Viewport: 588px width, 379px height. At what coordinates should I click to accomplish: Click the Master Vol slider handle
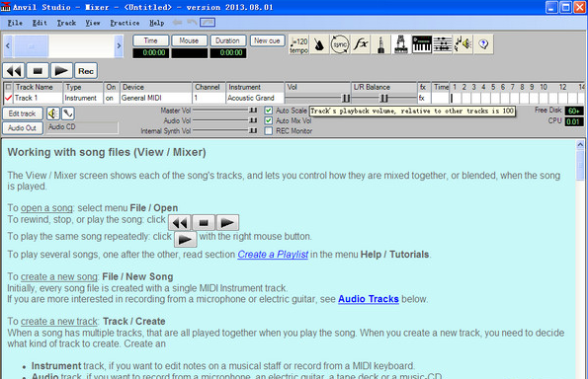[x=254, y=111]
